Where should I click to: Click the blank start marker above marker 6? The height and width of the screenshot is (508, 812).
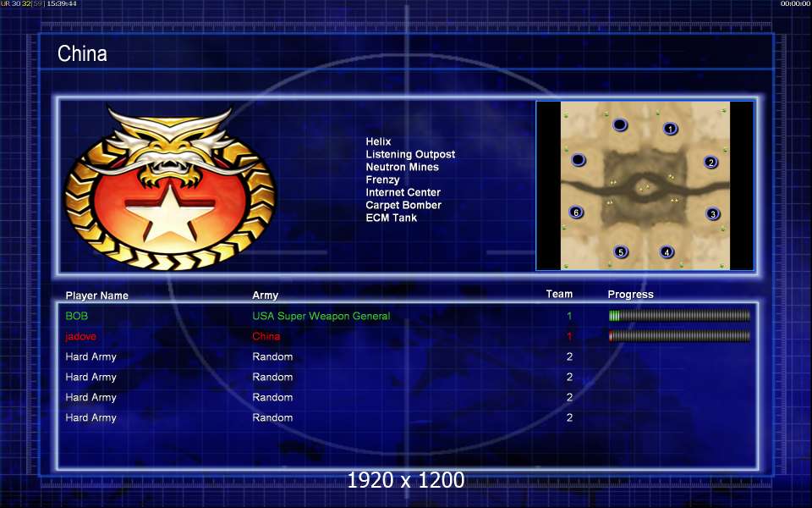pyautogui.click(x=578, y=160)
